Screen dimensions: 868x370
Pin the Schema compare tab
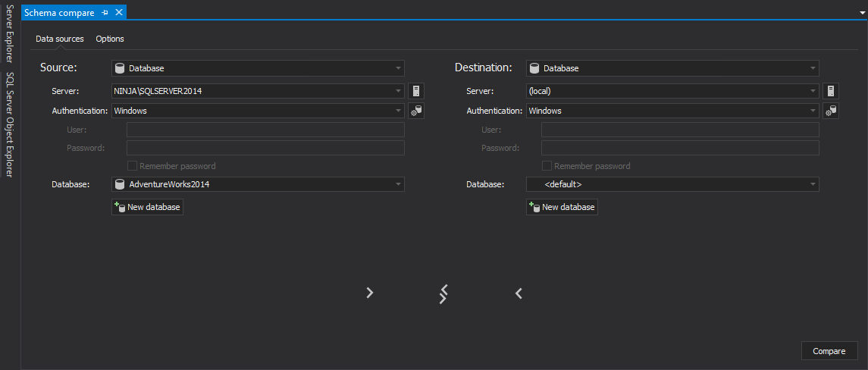pyautogui.click(x=105, y=13)
